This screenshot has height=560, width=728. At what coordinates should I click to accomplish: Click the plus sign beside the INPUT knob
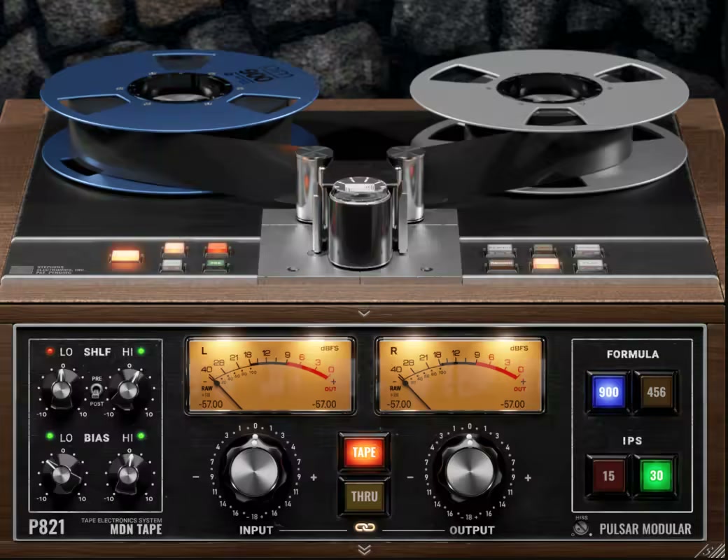coord(314,477)
